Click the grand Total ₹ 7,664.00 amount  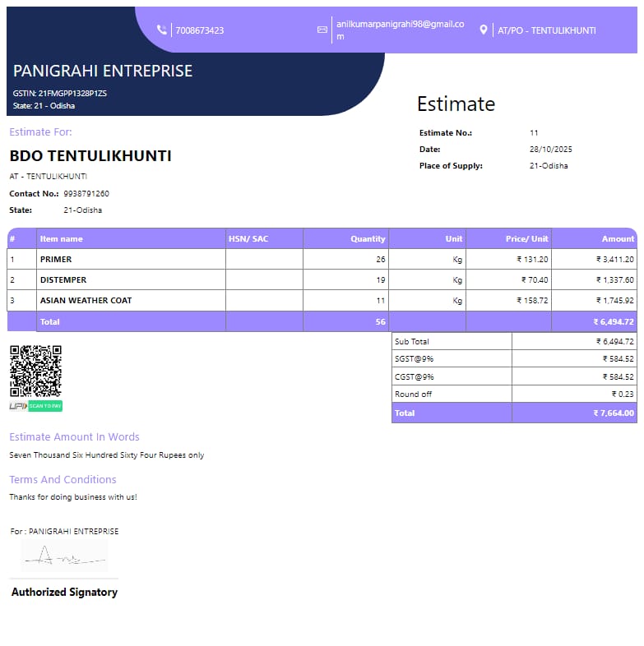(614, 413)
